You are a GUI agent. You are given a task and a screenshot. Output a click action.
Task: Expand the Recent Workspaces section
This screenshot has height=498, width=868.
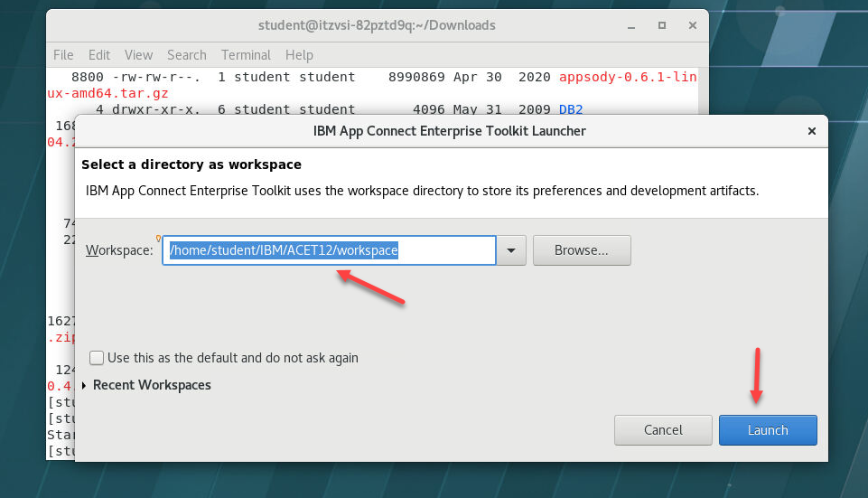click(x=86, y=385)
